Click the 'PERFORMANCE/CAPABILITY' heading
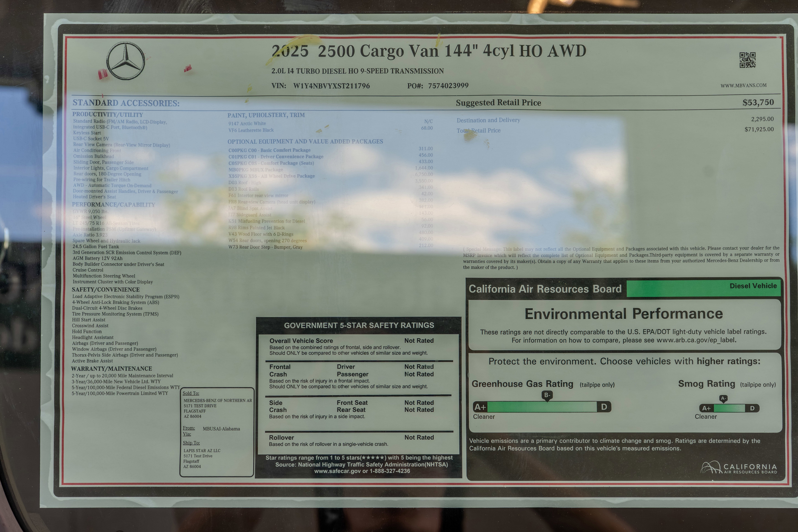798x532 pixels. (113, 205)
